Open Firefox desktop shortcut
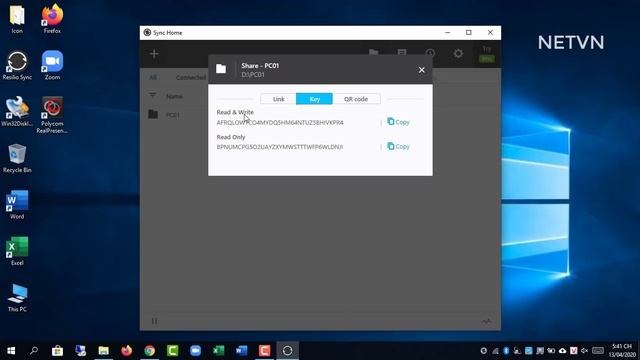Image resolution: width=640 pixels, height=360 pixels. point(52,19)
